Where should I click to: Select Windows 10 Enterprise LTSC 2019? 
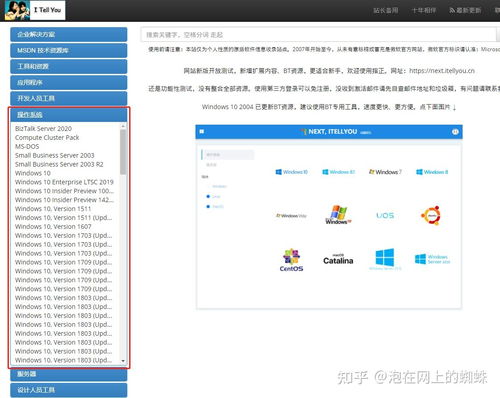point(64,182)
